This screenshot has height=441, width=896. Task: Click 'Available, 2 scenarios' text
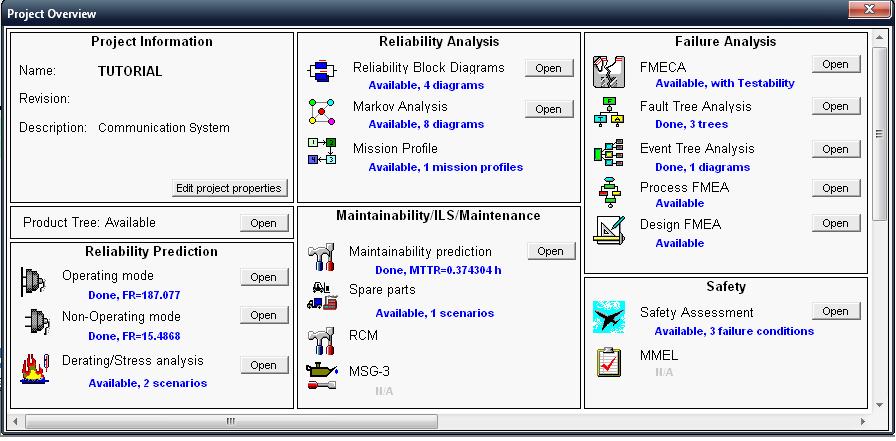click(147, 383)
